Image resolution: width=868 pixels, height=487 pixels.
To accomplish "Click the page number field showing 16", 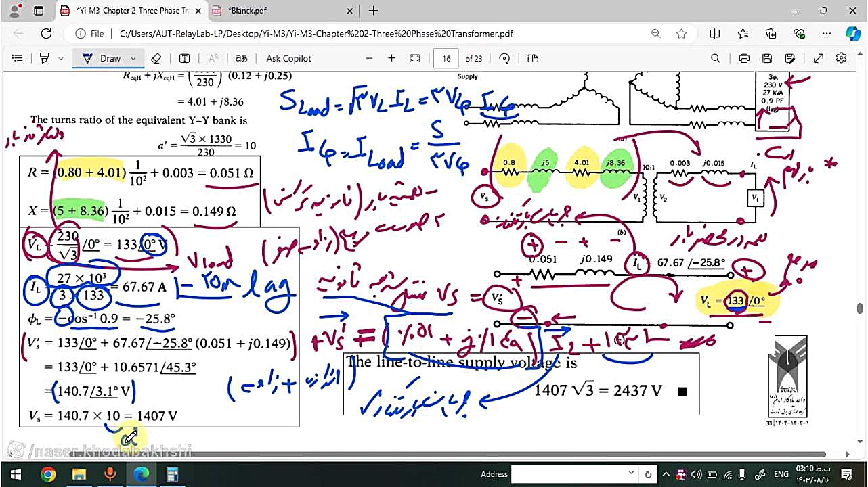I will (446, 58).
